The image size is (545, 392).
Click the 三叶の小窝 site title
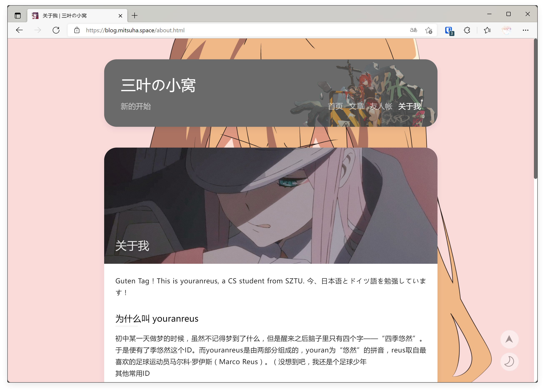pos(158,86)
